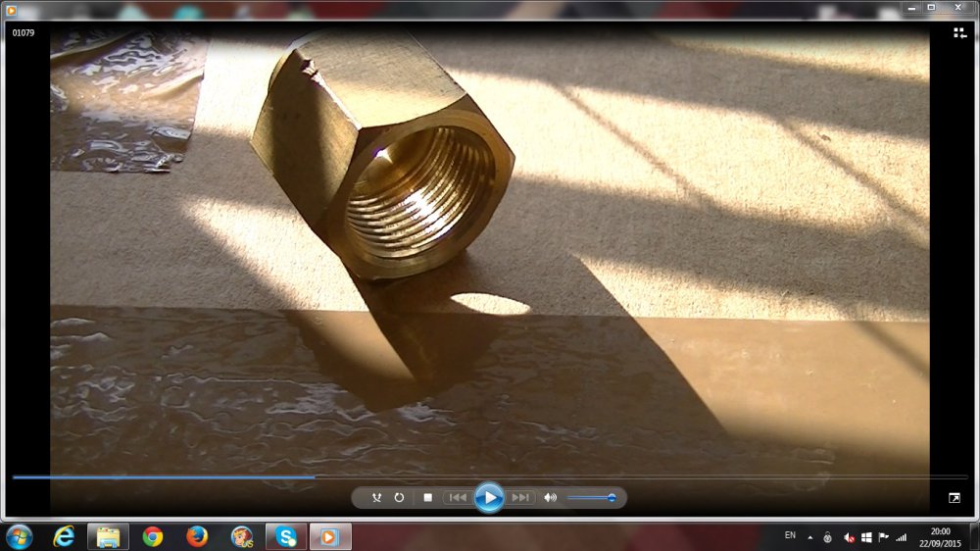
Task: Open the Action Center flag icon
Action: [883, 537]
